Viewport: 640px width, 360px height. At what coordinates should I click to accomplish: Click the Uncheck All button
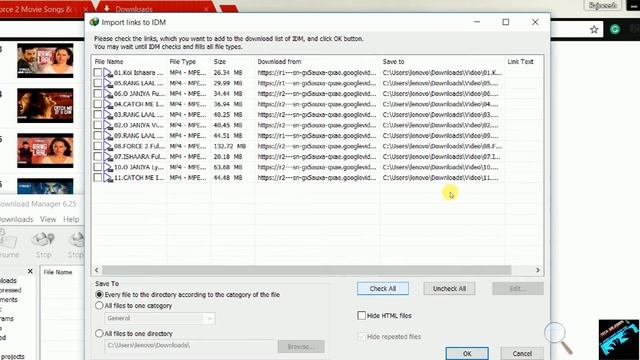[x=449, y=289]
